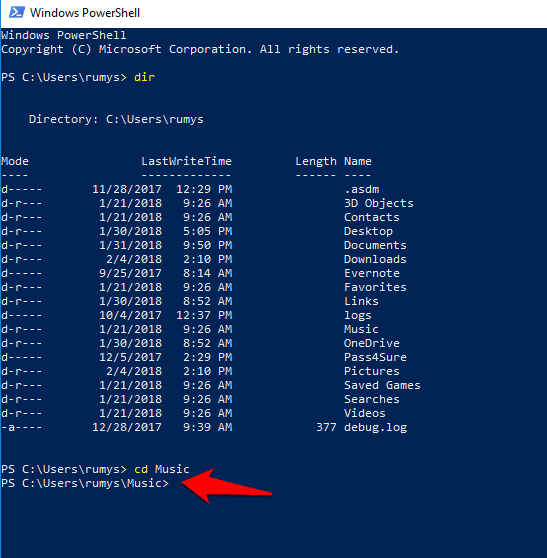Click the 'dir' command text
This screenshot has height=558, width=547.
tap(144, 77)
